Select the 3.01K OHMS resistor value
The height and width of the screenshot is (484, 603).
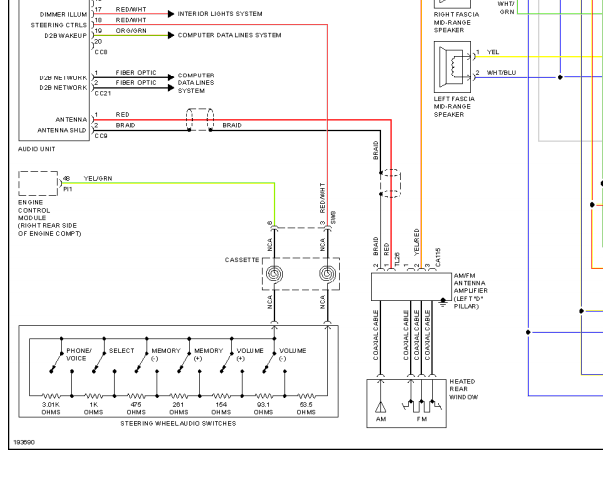coord(51,408)
